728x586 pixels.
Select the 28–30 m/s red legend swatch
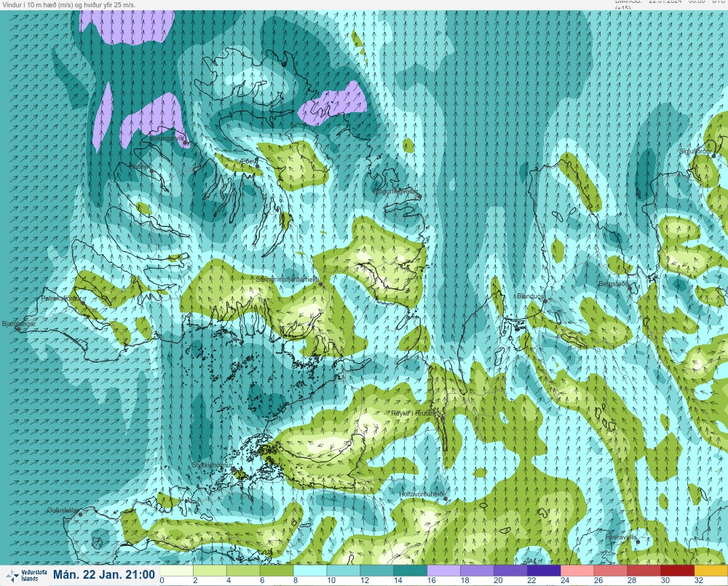(644, 571)
